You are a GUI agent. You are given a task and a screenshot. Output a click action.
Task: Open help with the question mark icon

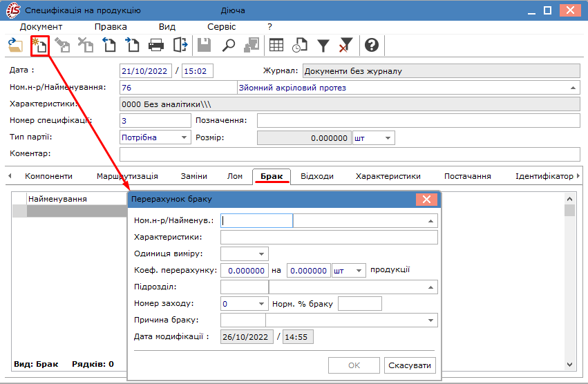[x=372, y=46]
